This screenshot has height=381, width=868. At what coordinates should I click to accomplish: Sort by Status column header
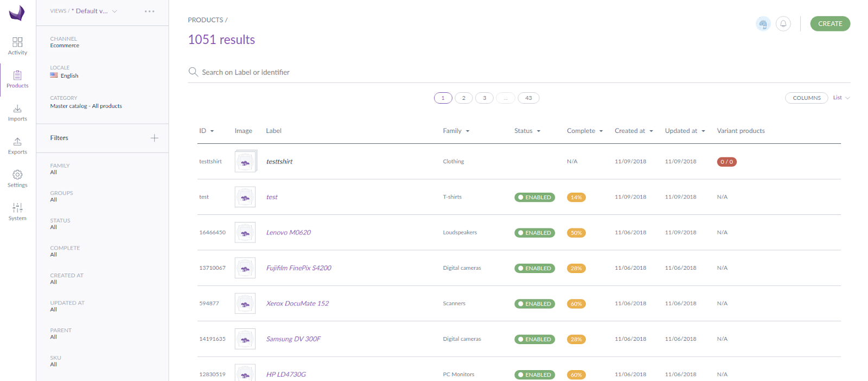coord(527,131)
